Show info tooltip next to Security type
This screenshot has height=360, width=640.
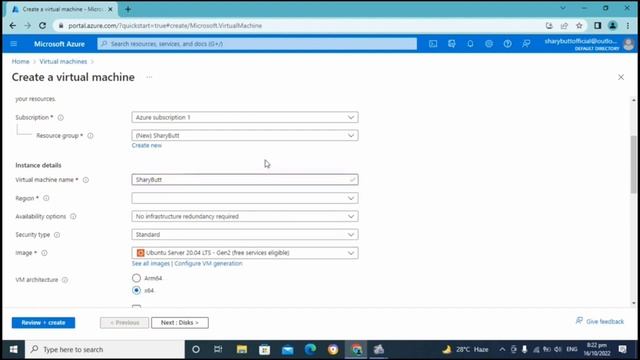pyautogui.click(x=57, y=235)
